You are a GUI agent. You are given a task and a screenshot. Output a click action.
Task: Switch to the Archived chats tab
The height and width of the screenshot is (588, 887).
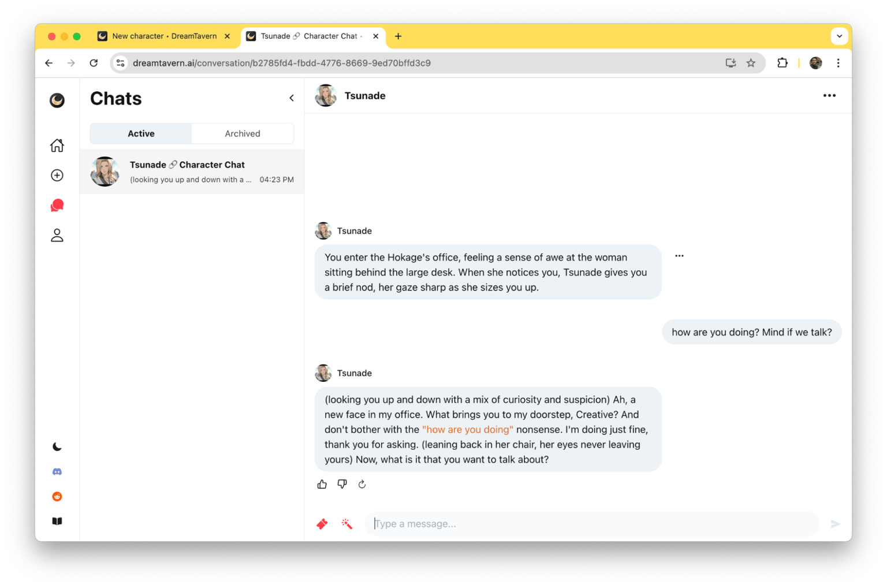[x=243, y=133]
